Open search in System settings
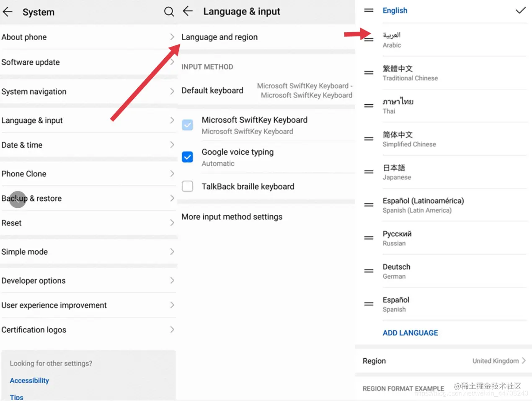Screen dimensions: 532x401 (x=169, y=12)
